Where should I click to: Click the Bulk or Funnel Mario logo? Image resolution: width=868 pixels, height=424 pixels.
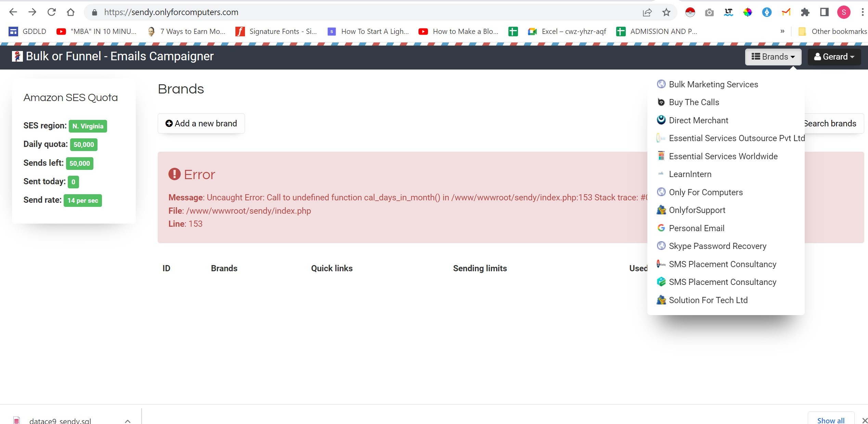17,56
